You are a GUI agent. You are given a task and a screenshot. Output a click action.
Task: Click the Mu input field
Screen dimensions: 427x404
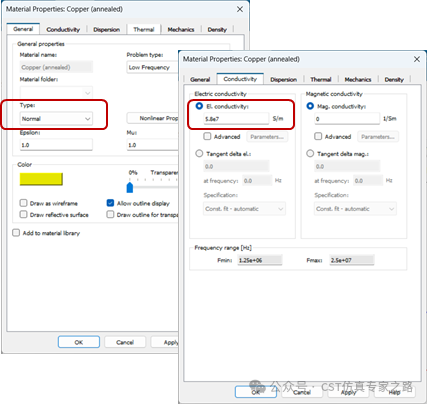[x=153, y=145]
